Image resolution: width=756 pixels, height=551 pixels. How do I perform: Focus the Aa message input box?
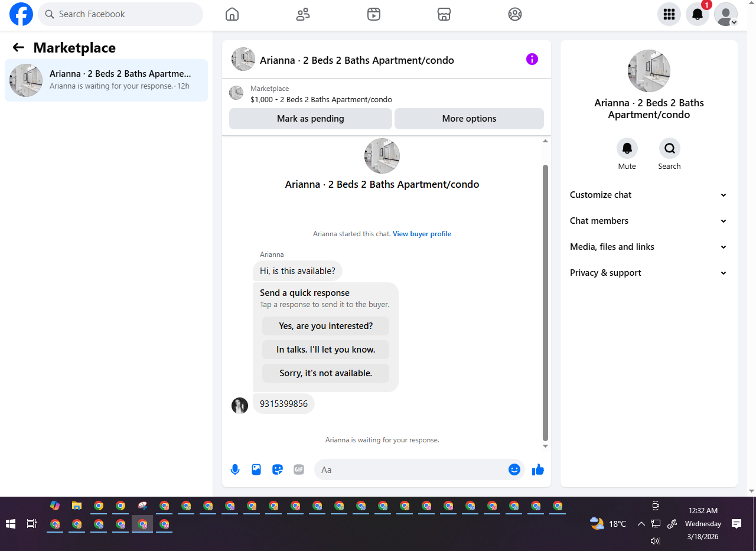[x=419, y=470]
